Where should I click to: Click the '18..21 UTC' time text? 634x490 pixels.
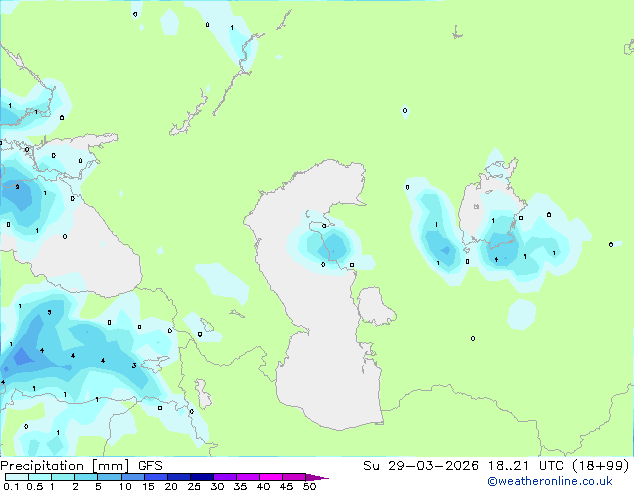[x=528, y=466]
